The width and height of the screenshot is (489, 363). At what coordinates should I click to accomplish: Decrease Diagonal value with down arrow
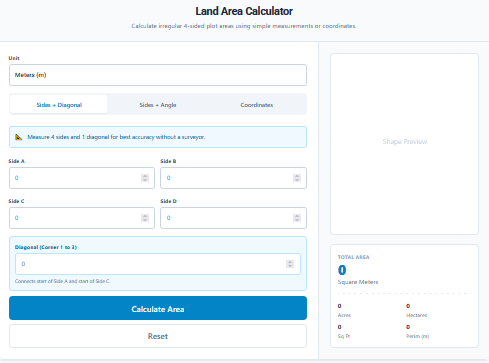pos(290,266)
